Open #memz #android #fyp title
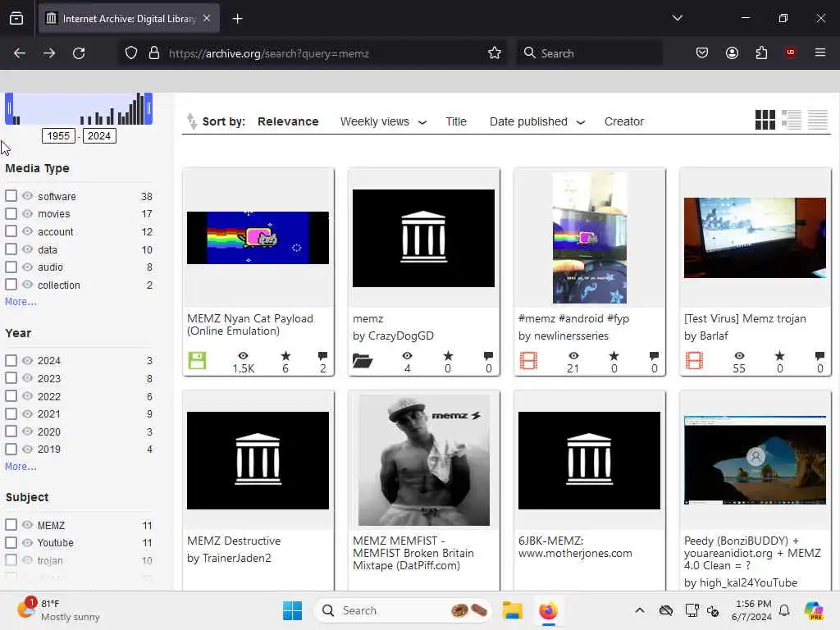The height and width of the screenshot is (630, 840). tap(573, 318)
